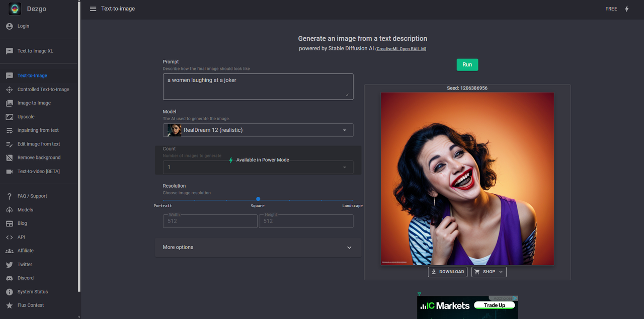Viewport: 644px width, 319px height.
Task: Click the Flux Contest star icon
Action: (9, 305)
